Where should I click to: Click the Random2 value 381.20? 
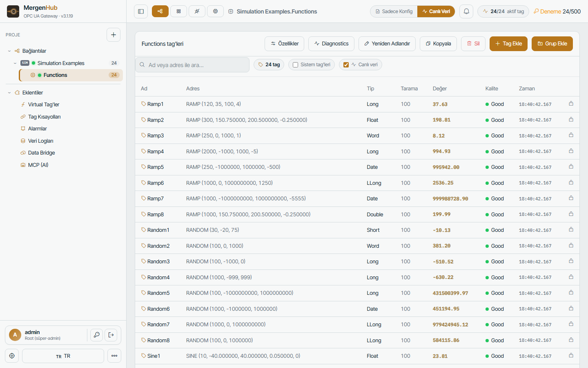(441, 246)
